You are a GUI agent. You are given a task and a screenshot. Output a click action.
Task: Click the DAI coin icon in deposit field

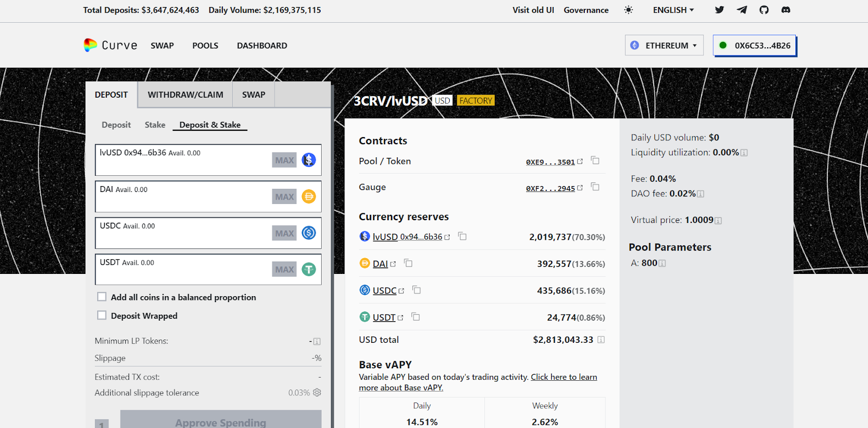tap(309, 196)
